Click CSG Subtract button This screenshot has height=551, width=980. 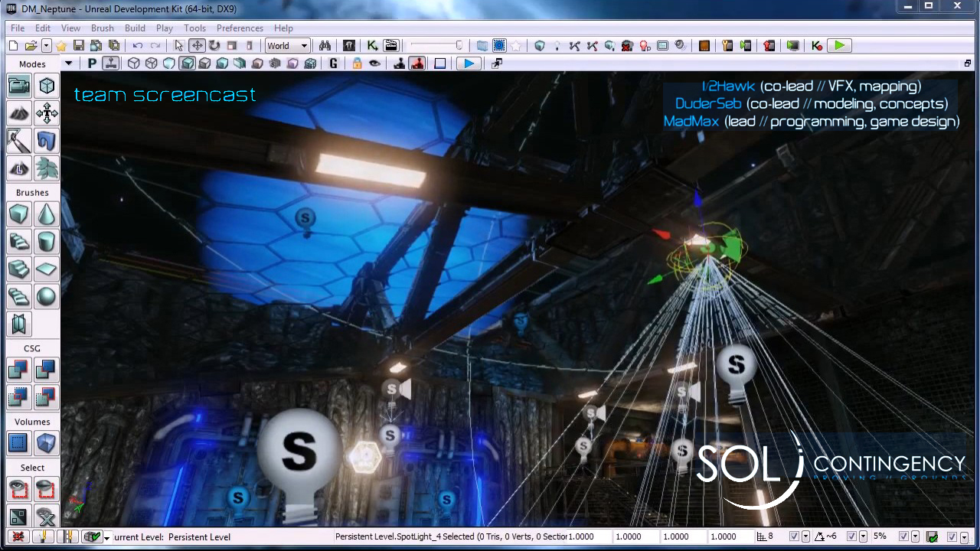coord(47,370)
